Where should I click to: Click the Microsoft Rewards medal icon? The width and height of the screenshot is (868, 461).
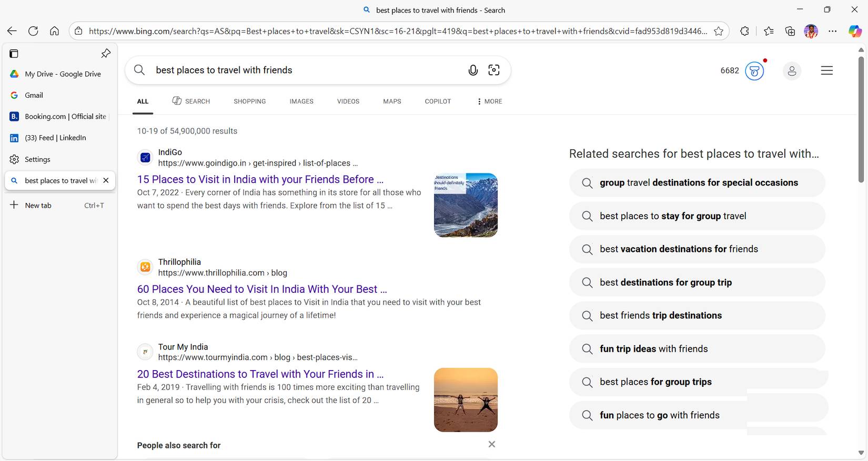754,70
